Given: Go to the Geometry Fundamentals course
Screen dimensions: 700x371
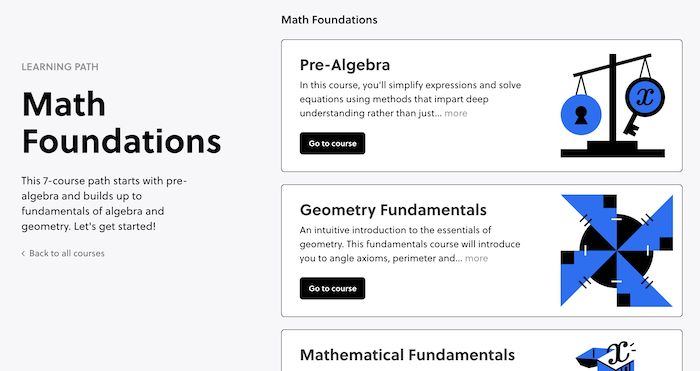Looking at the screenshot, I should coord(332,288).
